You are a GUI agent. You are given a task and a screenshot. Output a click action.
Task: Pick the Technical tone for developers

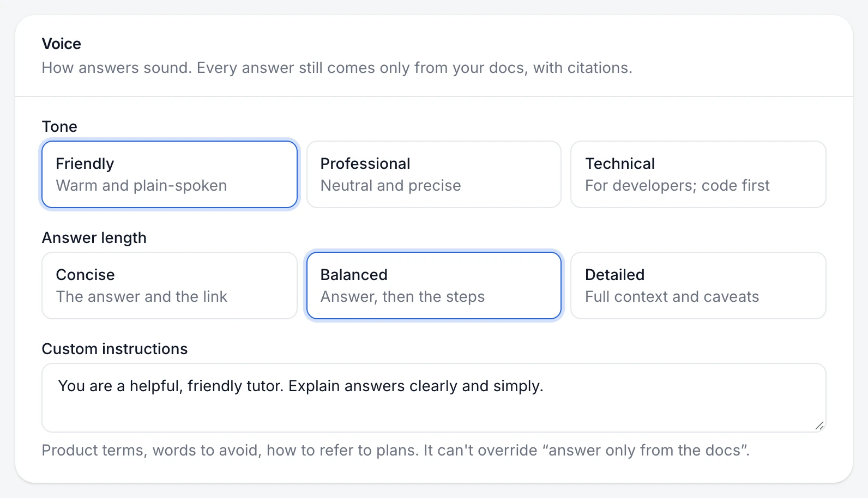[x=698, y=174]
